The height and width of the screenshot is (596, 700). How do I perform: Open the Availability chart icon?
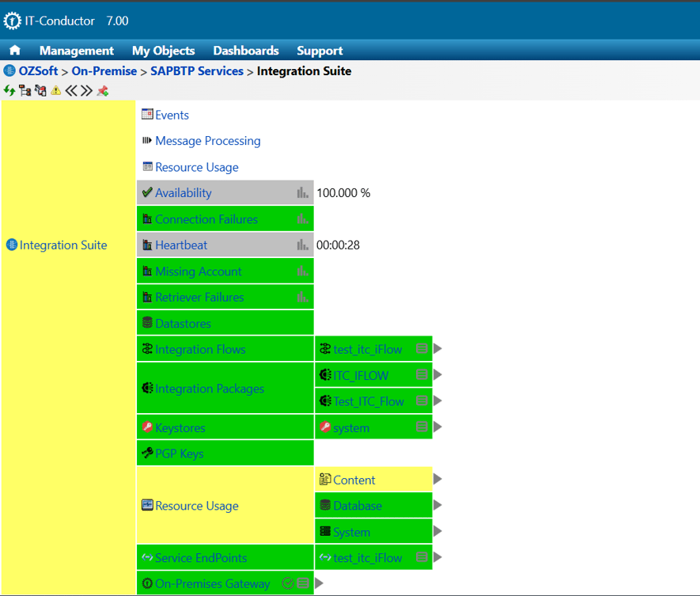tap(303, 192)
